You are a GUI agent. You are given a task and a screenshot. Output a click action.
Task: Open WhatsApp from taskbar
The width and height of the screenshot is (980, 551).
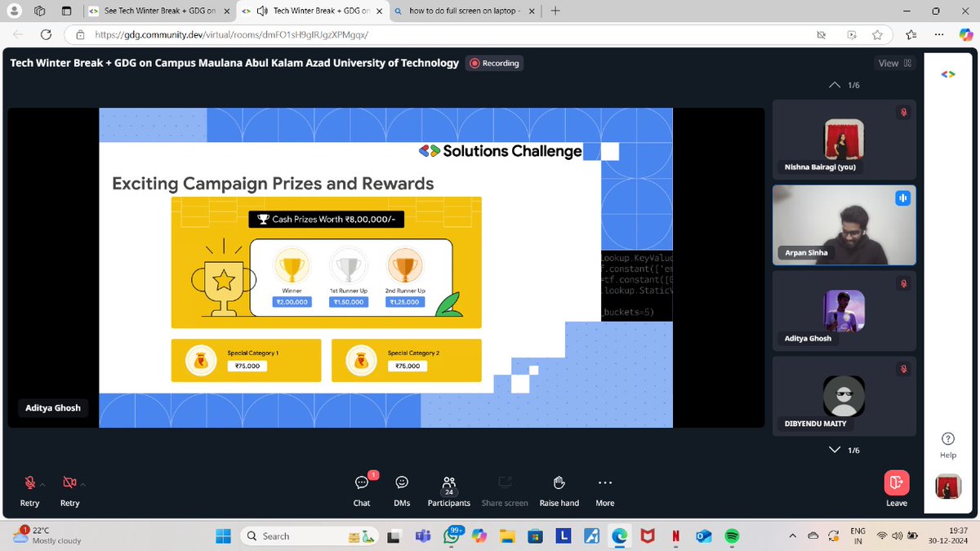(x=452, y=535)
